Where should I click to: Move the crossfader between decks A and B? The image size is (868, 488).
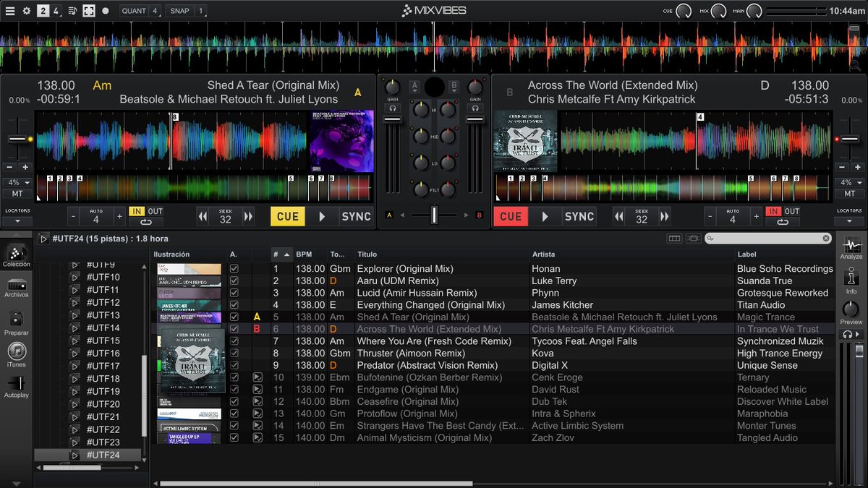[433, 214]
